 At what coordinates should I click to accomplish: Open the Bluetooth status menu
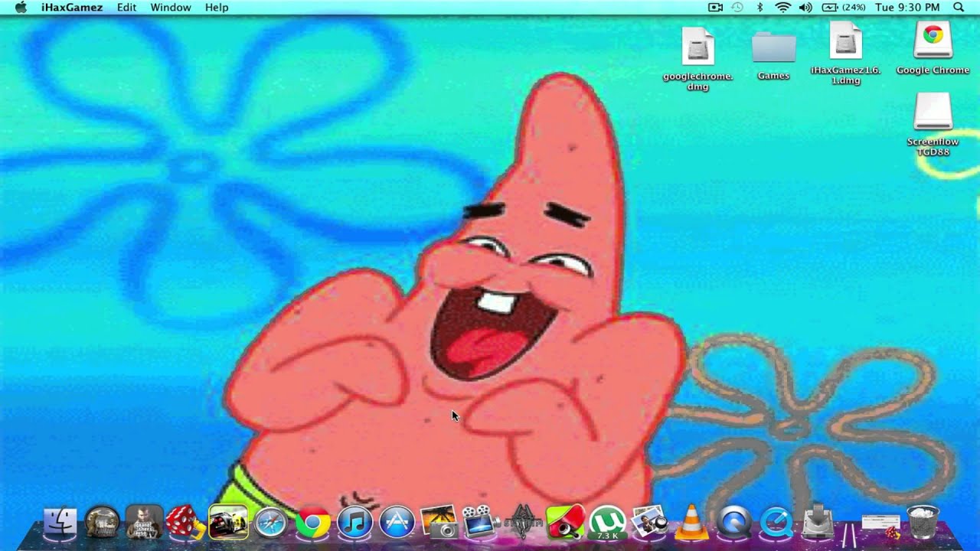(x=759, y=7)
